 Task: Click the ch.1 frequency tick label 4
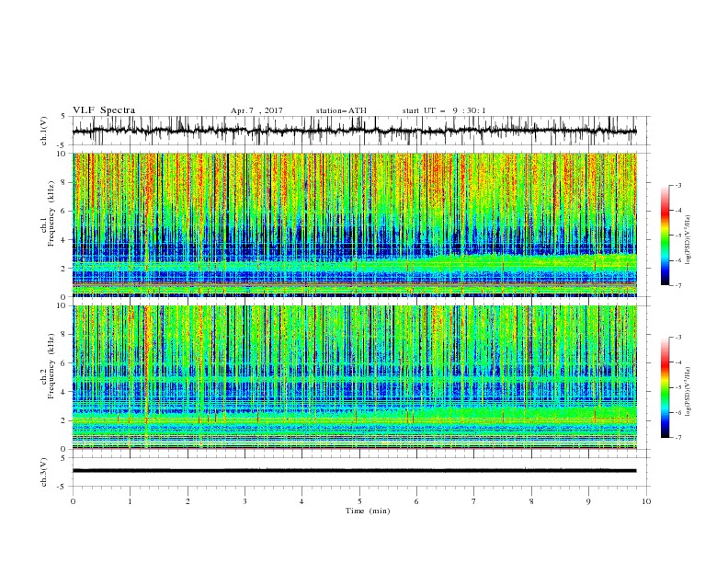coord(64,240)
